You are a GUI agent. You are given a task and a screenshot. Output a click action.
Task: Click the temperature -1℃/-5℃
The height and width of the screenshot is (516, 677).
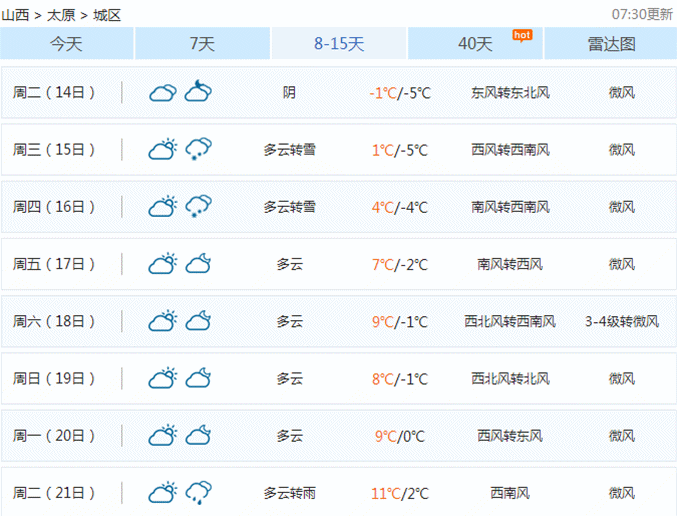400,93
